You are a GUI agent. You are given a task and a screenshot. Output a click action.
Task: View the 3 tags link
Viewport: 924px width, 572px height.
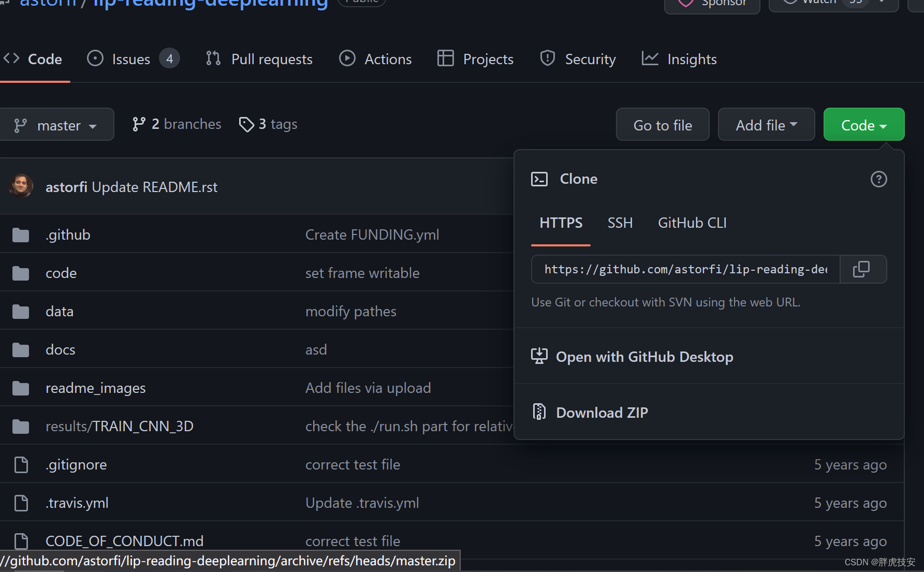(x=268, y=124)
